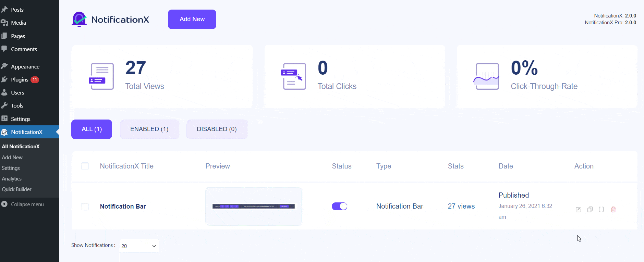Open shortcode brackets icon for Notification Bar
Viewport: 644px width, 262px height.
pos(602,209)
